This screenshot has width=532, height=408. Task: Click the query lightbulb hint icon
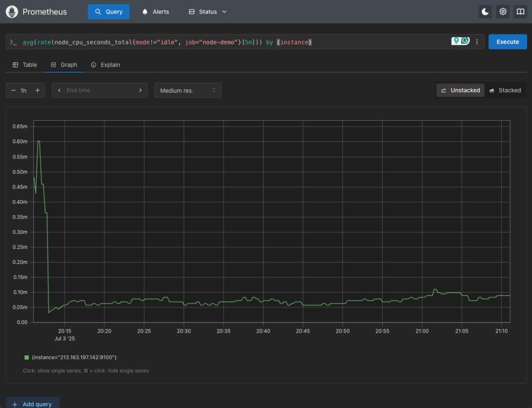[x=455, y=42]
